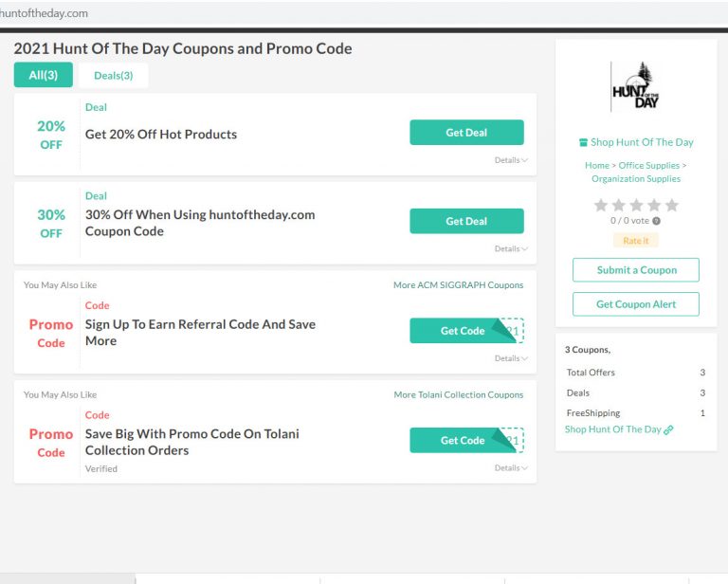The width and height of the screenshot is (728, 584).
Task: Click the link chain icon in coupon stats
Action: click(668, 429)
